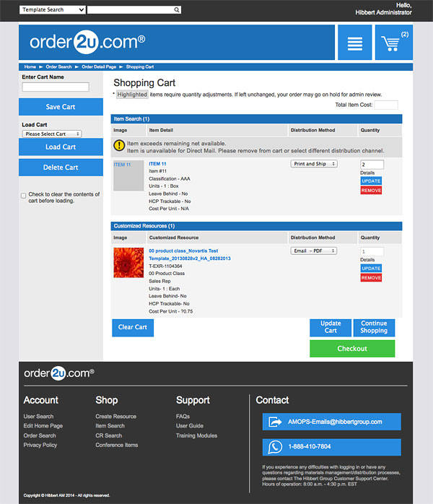Click the order2u.com header logo

click(x=87, y=43)
